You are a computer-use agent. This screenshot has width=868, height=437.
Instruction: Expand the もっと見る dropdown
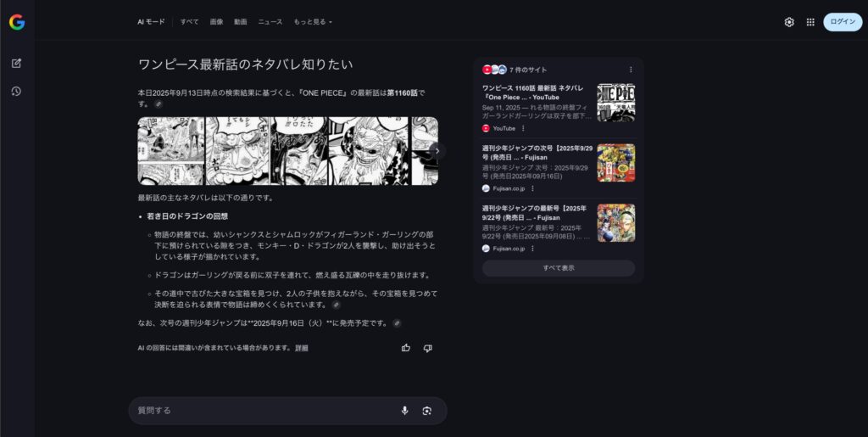(313, 22)
